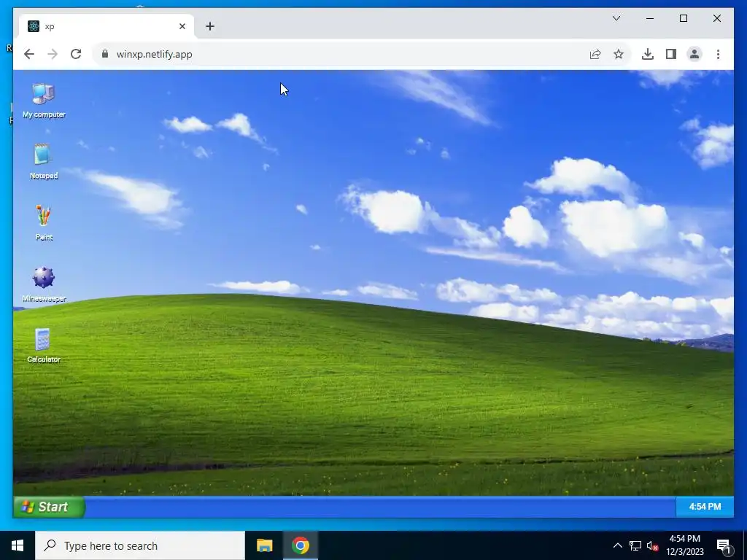747x560 pixels.
Task: Close the xp tab
Action: (182, 26)
